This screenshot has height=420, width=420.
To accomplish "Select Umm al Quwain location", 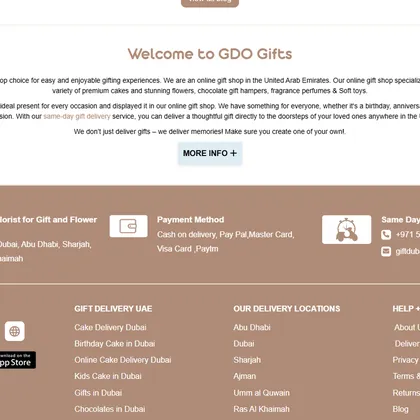I will pyautogui.click(x=261, y=393).
